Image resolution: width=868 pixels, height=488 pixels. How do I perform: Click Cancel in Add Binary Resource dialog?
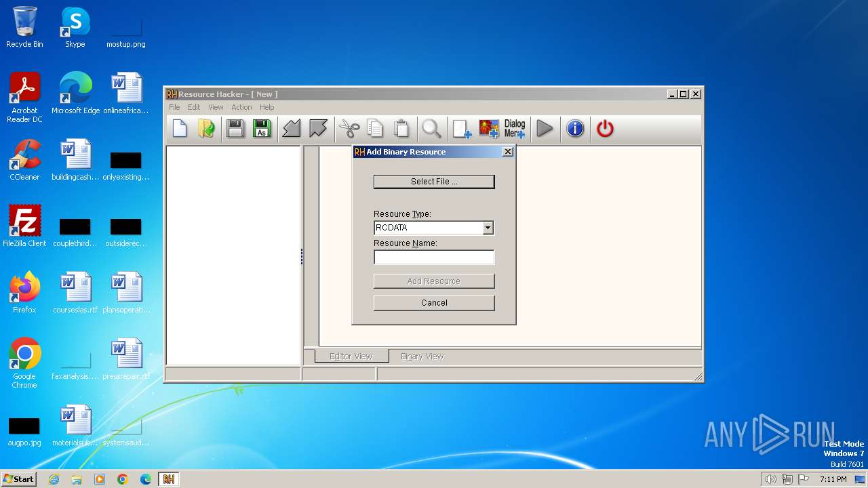coord(434,303)
